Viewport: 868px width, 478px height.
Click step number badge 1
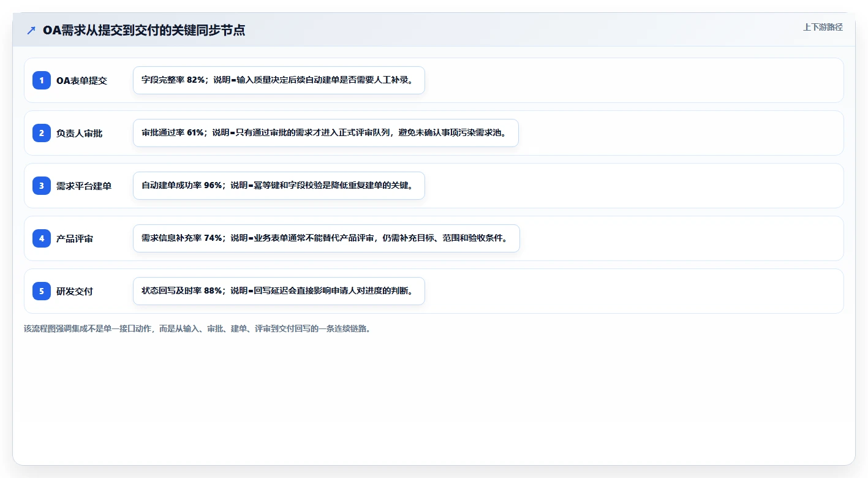point(42,80)
